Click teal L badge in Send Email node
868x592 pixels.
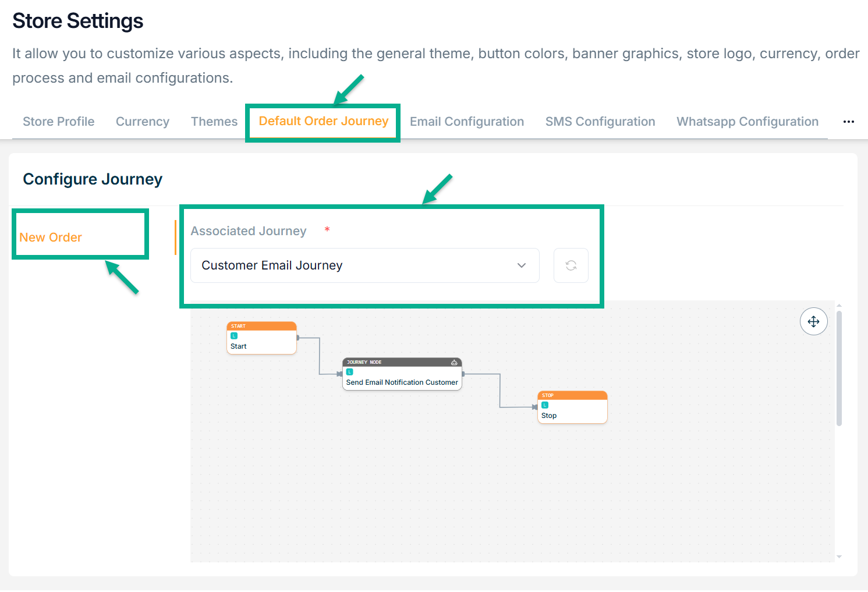click(350, 372)
